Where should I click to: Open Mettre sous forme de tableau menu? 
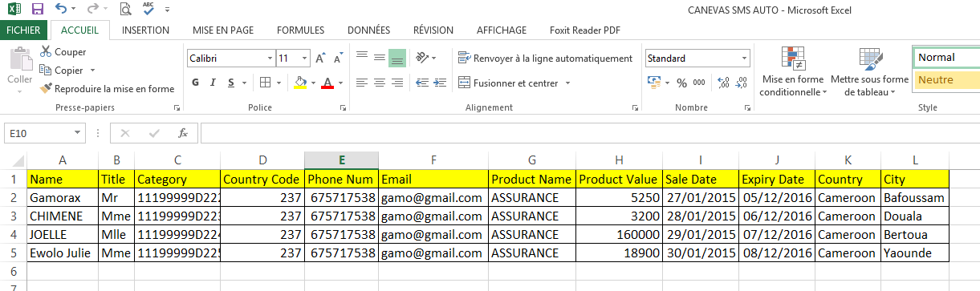[x=869, y=71]
